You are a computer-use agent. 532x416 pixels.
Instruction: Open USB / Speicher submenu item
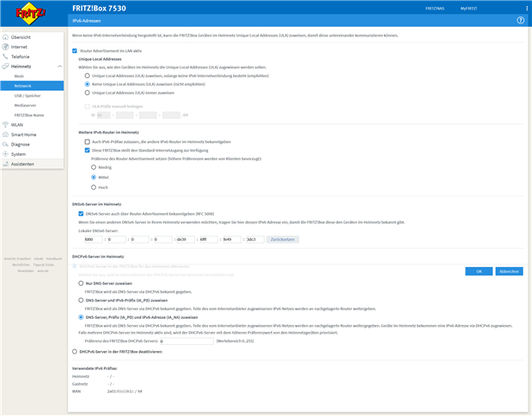tap(27, 95)
